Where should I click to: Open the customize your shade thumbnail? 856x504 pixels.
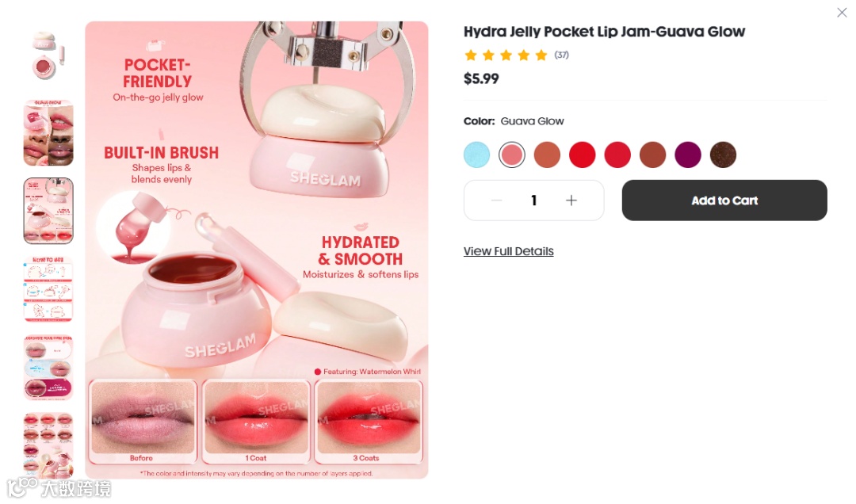[48, 367]
